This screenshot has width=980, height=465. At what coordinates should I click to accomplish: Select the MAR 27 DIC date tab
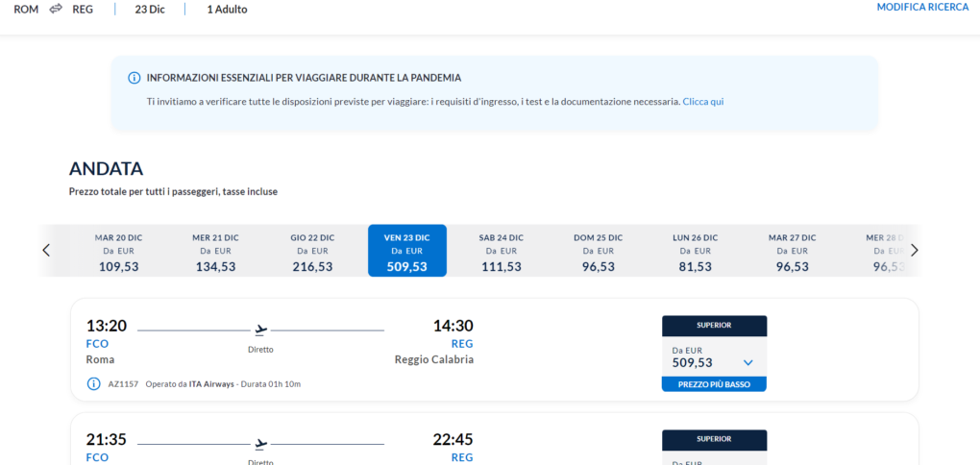point(791,252)
